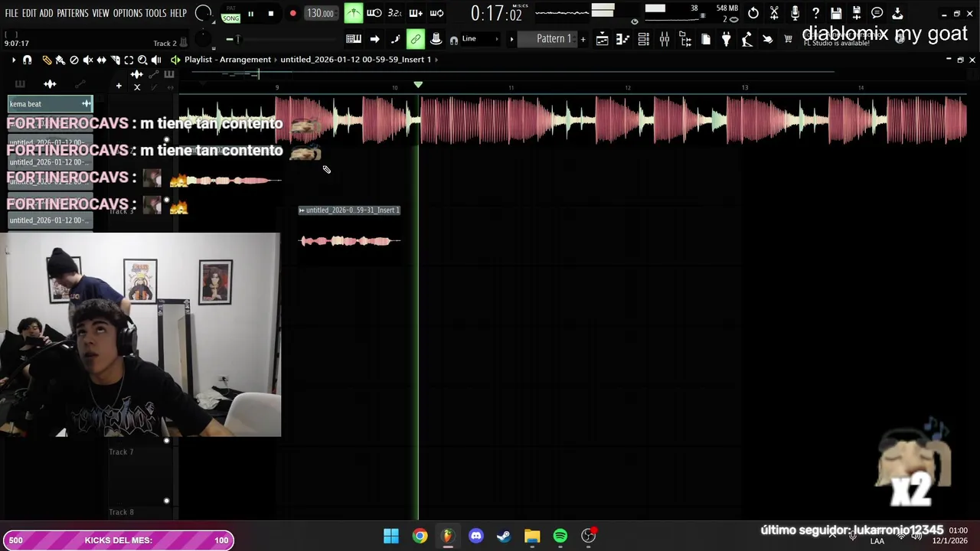Toggle typing keyboard to piano

(354, 39)
